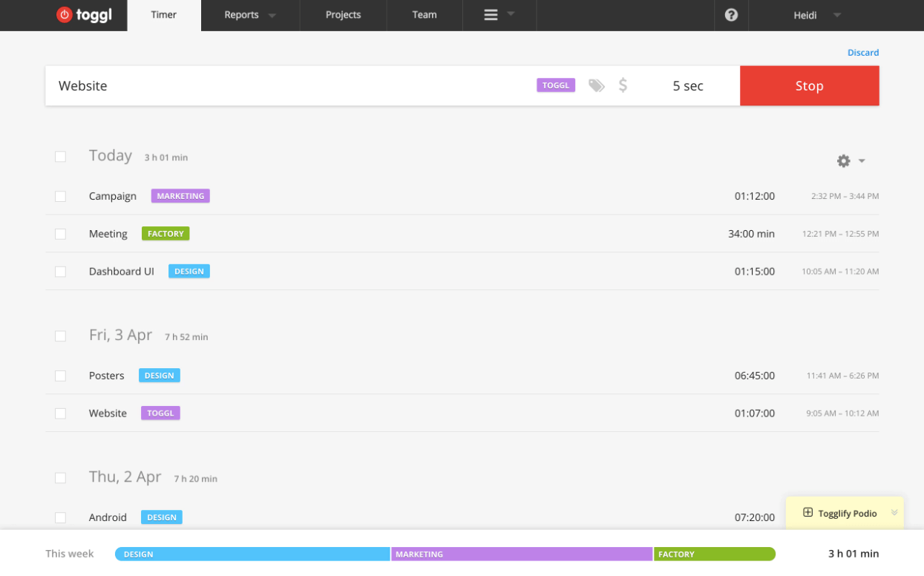Click the 01:15:00 duration for Dashboard UI

point(755,272)
